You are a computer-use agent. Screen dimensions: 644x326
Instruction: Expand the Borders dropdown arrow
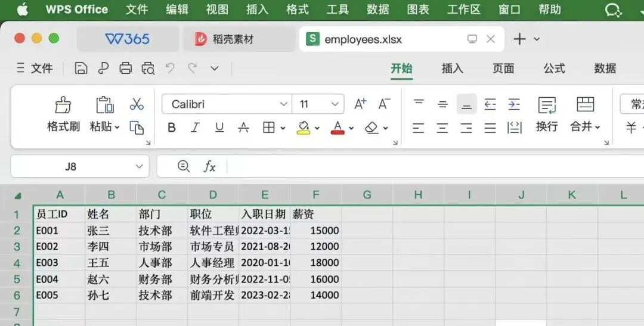(283, 129)
